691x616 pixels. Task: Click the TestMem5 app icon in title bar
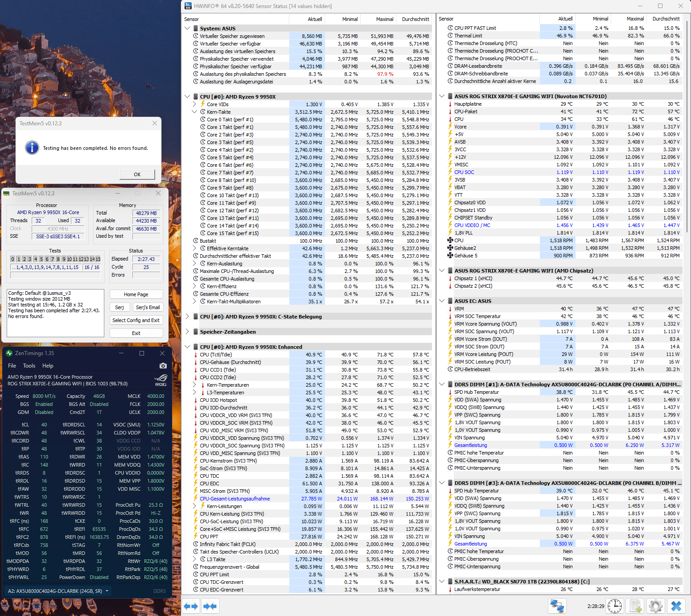6,194
